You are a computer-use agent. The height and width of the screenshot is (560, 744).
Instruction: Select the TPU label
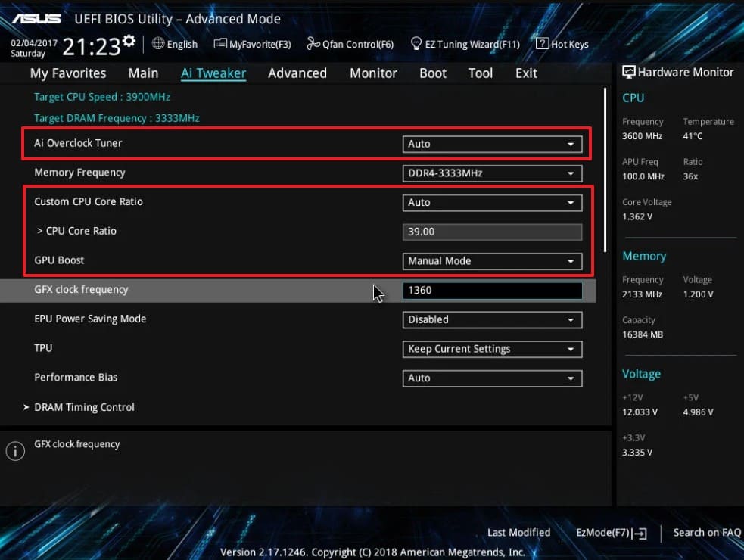click(43, 348)
